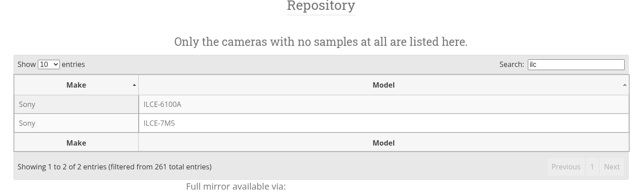This screenshot has width=644, height=195.
Task: Open the Show entries count dropdown
Action: (49, 64)
